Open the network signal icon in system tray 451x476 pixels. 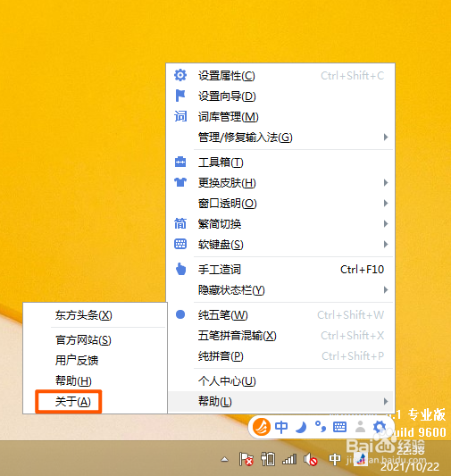[289, 459]
